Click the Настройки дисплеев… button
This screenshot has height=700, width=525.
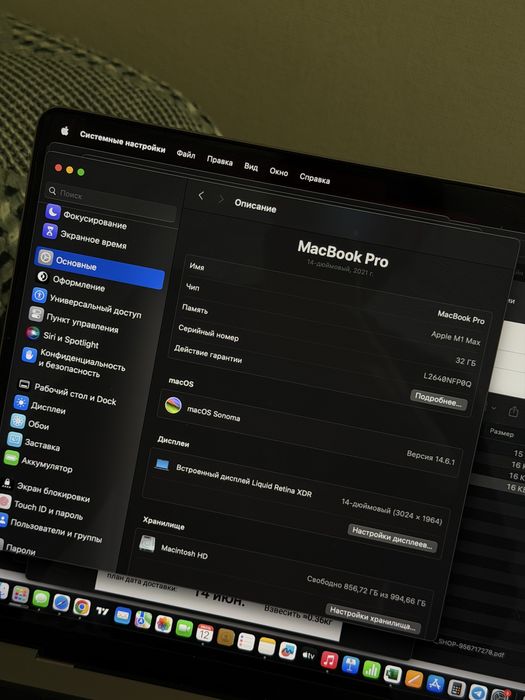tap(392, 538)
